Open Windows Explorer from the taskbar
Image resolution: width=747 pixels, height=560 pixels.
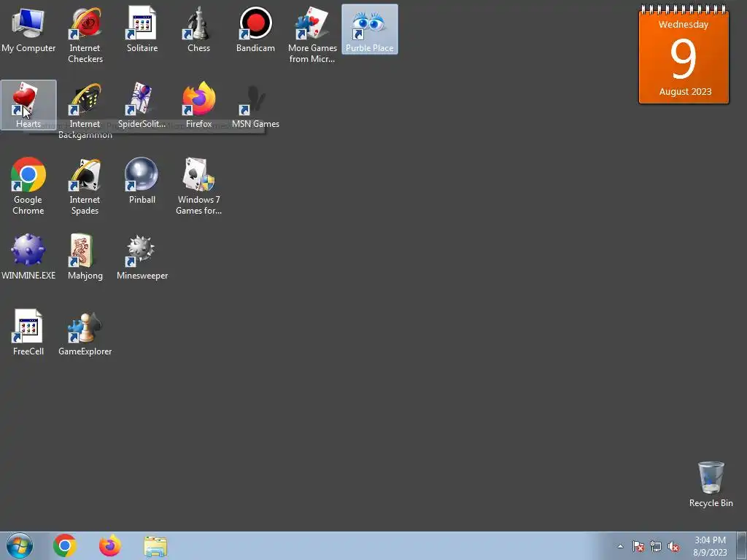click(x=155, y=546)
